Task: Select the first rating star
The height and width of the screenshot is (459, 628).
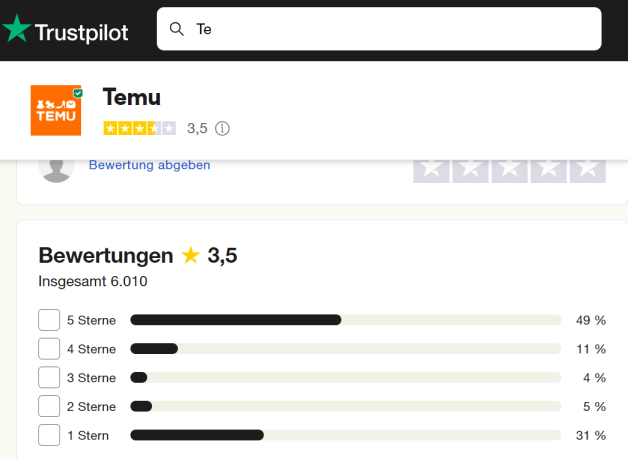Action: pos(432,167)
